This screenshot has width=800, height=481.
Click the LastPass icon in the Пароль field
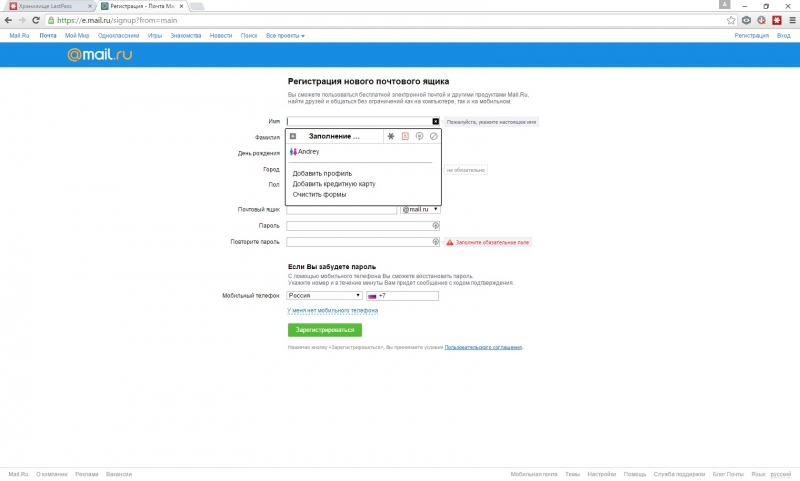coord(435,225)
